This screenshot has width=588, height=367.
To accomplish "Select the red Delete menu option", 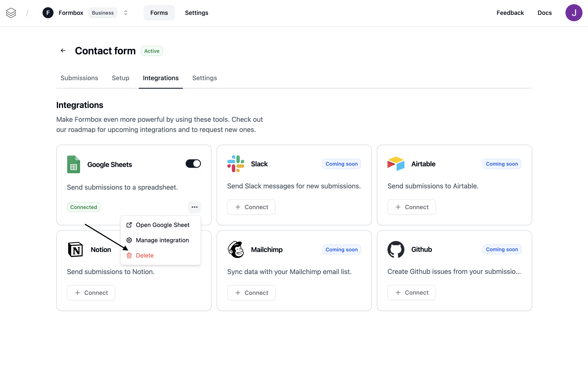I will click(145, 255).
